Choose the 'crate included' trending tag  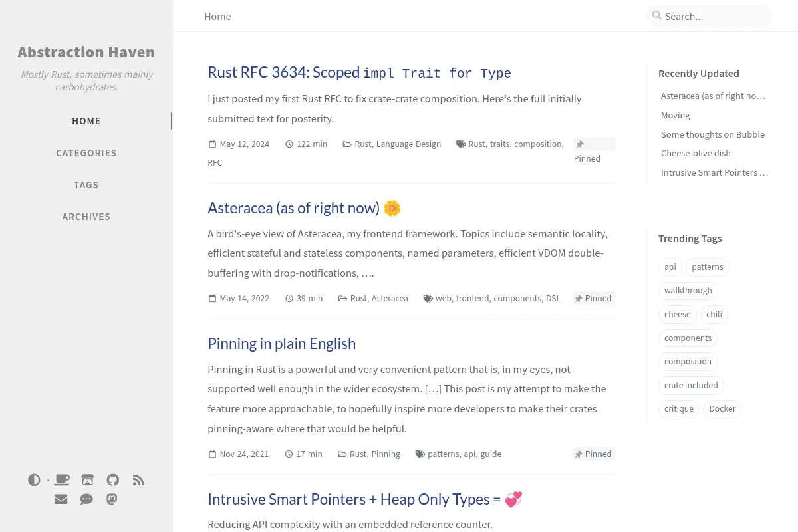point(691,385)
